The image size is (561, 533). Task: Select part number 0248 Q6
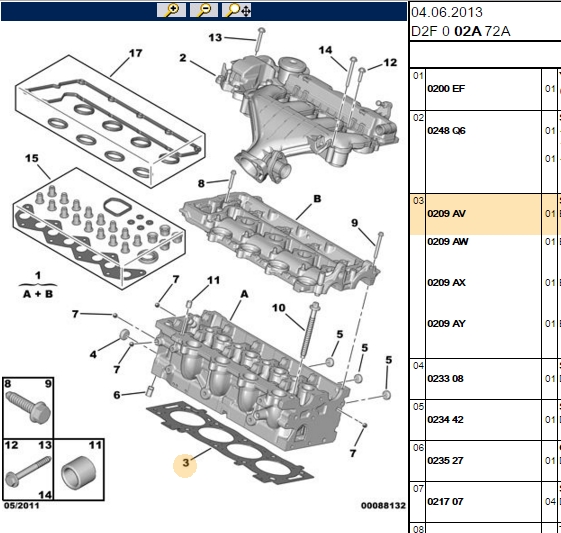click(446, 131)
